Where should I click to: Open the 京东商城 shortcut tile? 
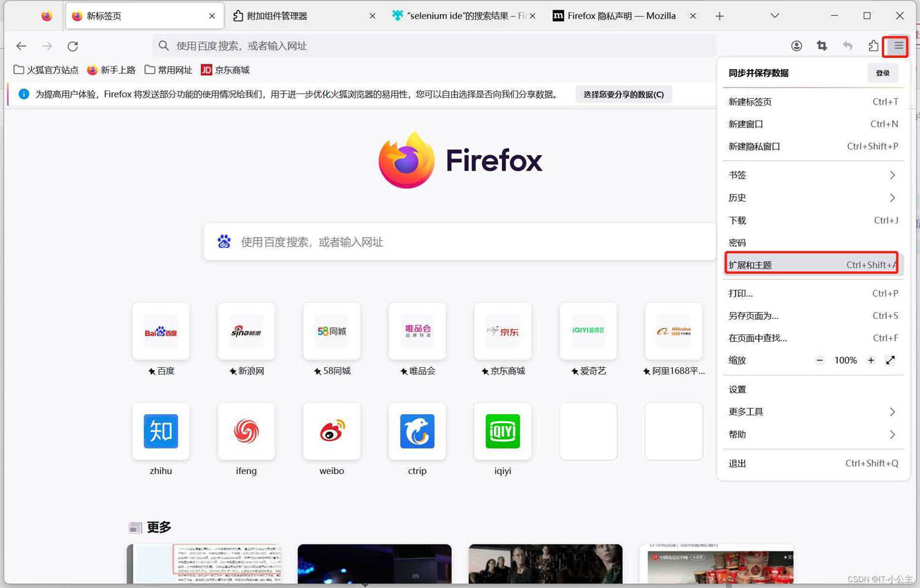coord(503,331)
